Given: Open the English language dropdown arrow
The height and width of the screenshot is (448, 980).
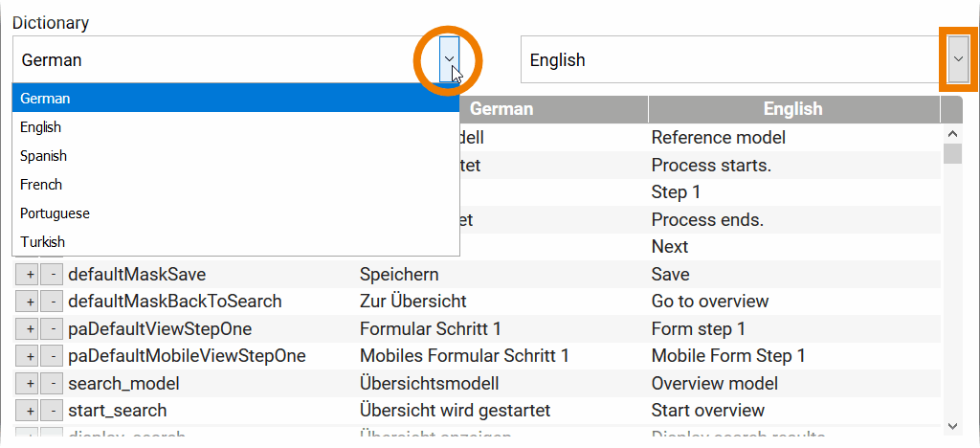Looking at the screenshot, I should 958,60.
